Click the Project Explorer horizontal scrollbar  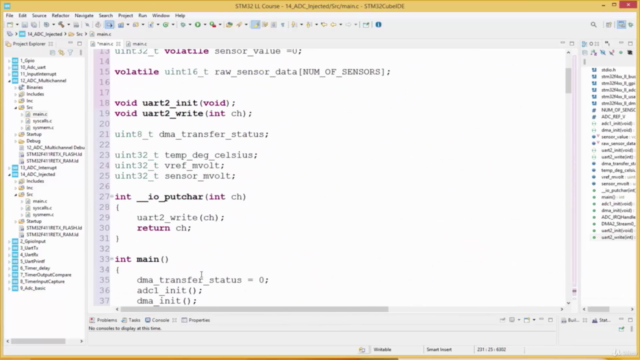tap(38, 341)
